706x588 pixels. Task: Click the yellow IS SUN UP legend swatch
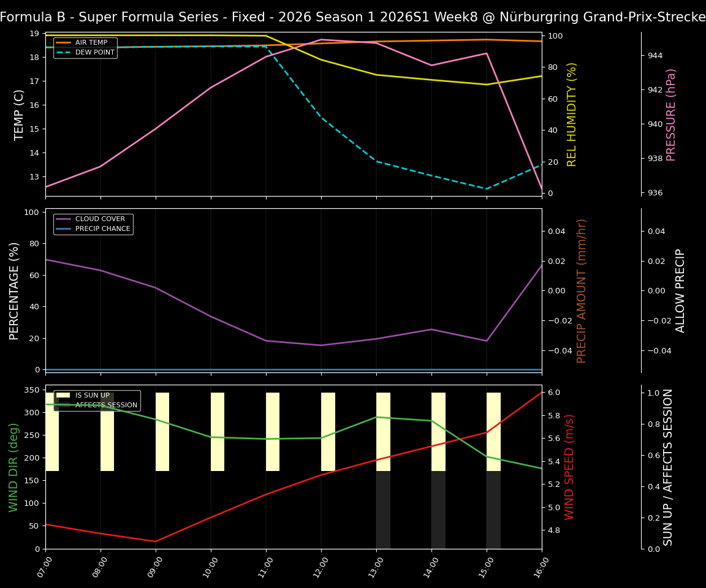tap(63, 394)
